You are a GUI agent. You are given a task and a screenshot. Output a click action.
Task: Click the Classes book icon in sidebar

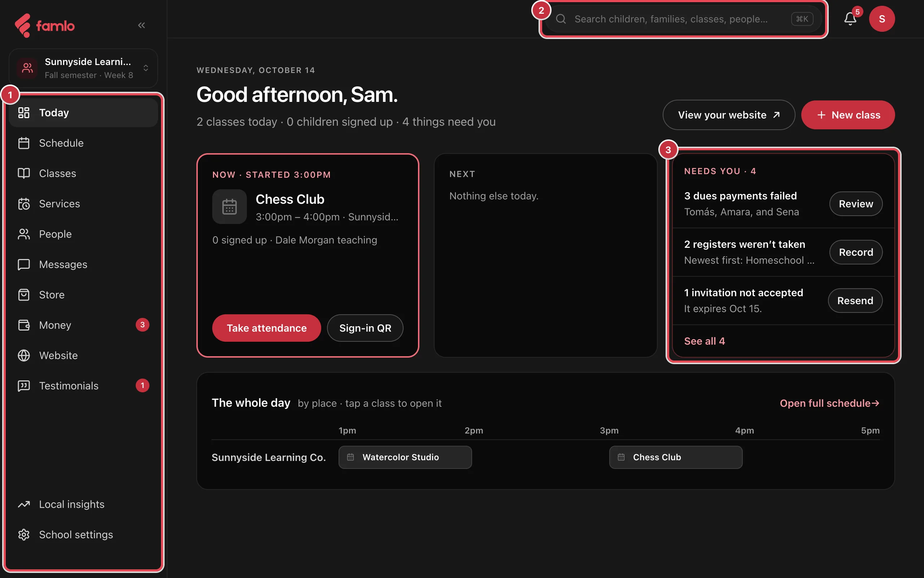click(24, 173)
